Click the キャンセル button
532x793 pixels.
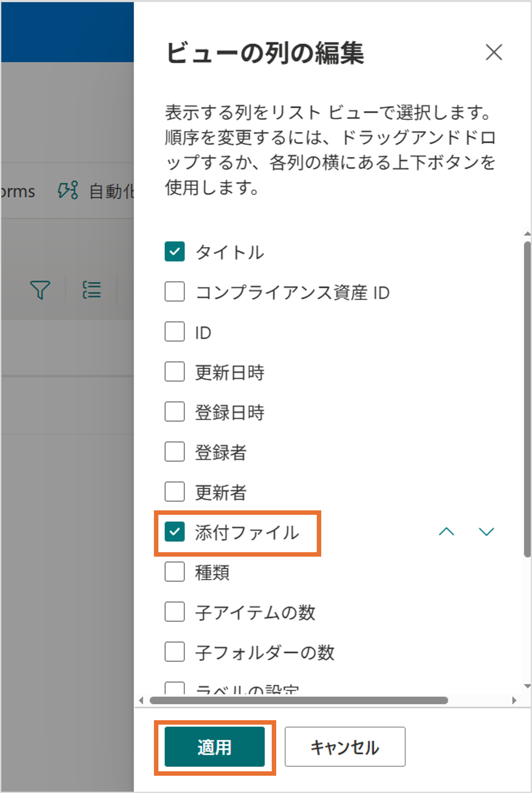click(x=345, y=747)
